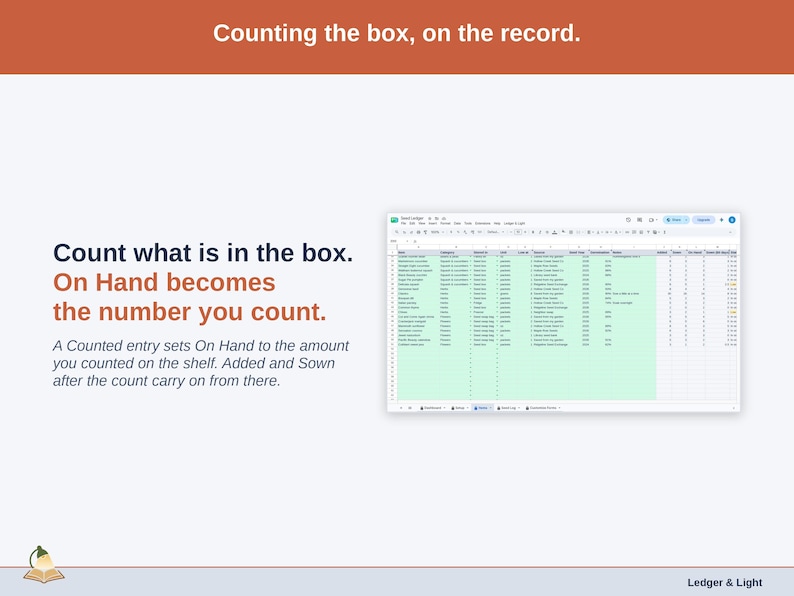Click the all sheets list icon

tap(410, 408)
